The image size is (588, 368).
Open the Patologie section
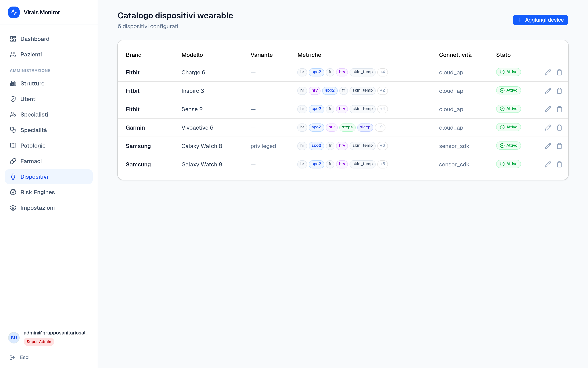pyautogui.click(x=49, y=146)
